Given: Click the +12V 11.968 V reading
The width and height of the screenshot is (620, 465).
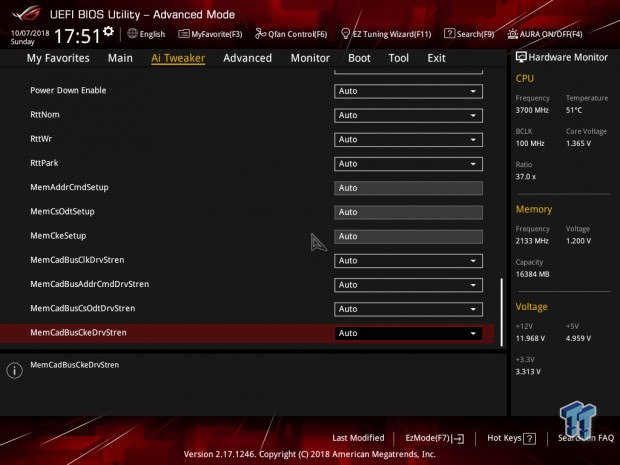Looking at the screenshot, I should coord(530,338).
